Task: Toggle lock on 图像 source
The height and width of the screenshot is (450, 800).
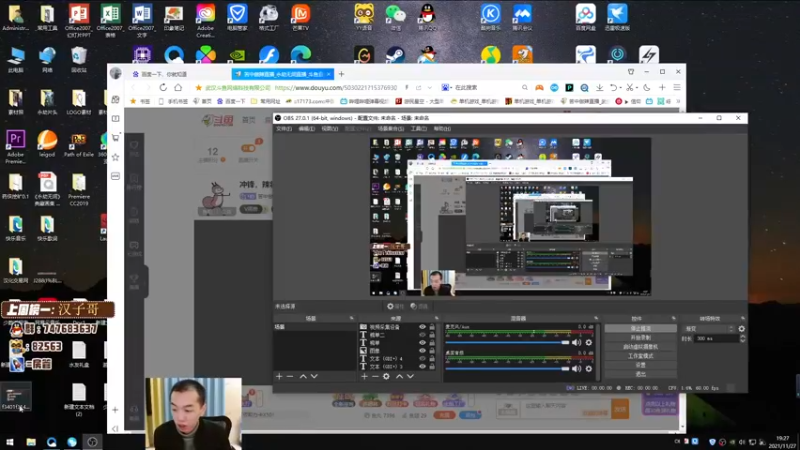Action: point(432,351)
